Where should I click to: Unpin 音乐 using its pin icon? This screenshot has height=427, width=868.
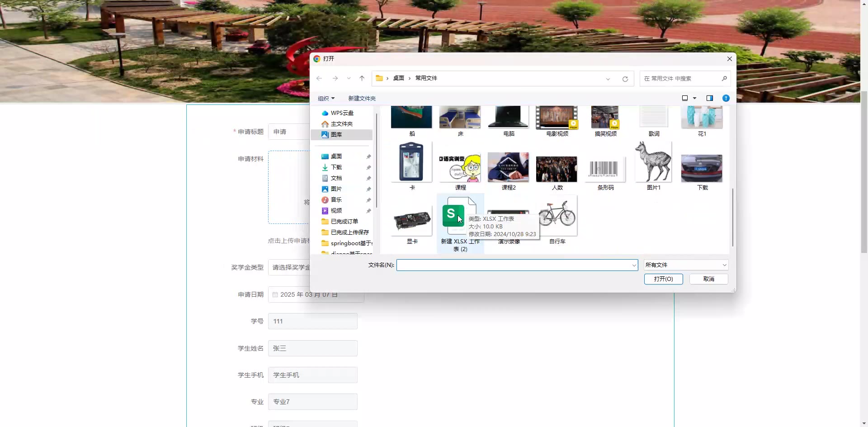pyautogui.click(x=368, y=200)
